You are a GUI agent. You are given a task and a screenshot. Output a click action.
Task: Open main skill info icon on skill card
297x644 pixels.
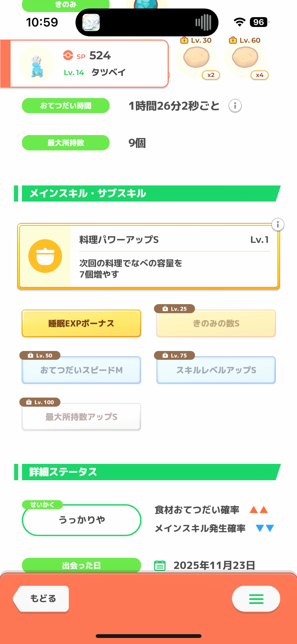click(x=278, y=224)
